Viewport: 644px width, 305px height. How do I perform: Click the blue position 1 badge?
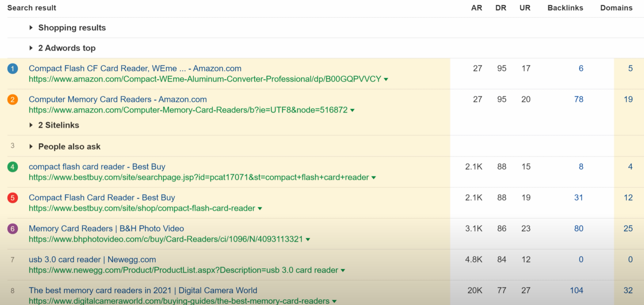point(12,69)
